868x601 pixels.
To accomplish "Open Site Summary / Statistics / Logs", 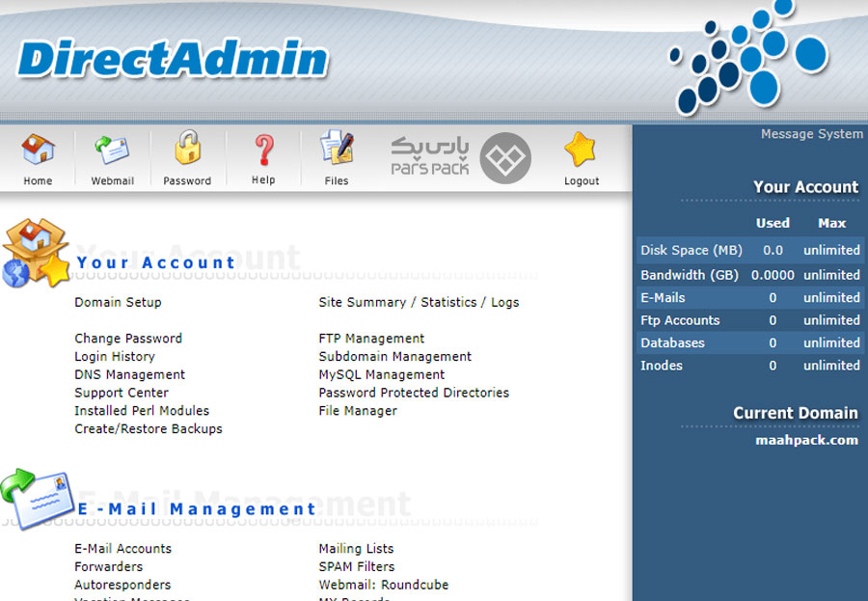I will click(x=420, y=303).
